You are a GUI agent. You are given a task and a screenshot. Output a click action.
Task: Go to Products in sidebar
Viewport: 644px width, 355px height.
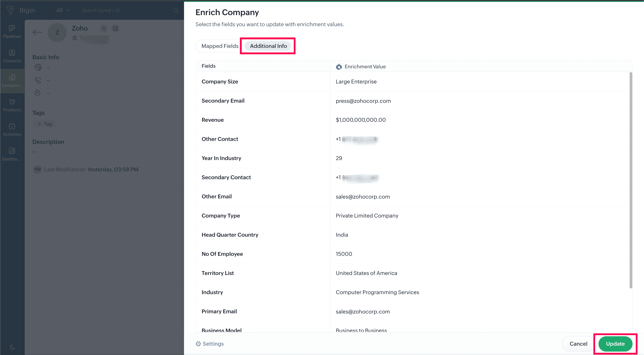coord(12,105)
